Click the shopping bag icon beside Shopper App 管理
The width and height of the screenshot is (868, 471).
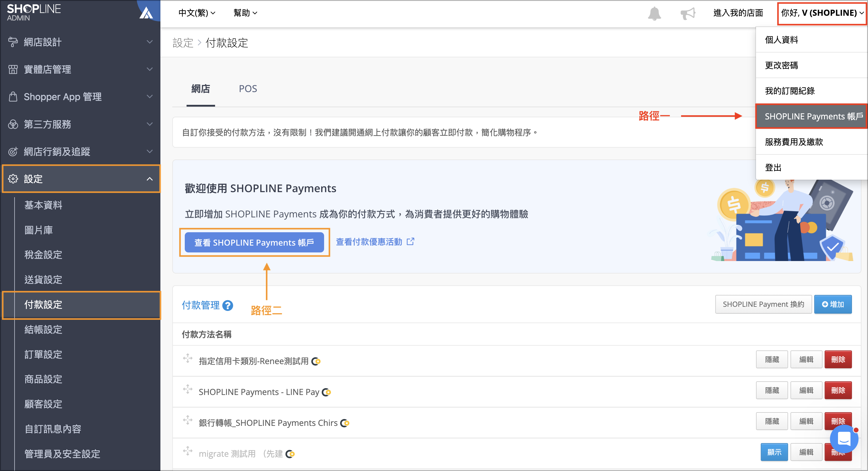(x=13, y=97)
